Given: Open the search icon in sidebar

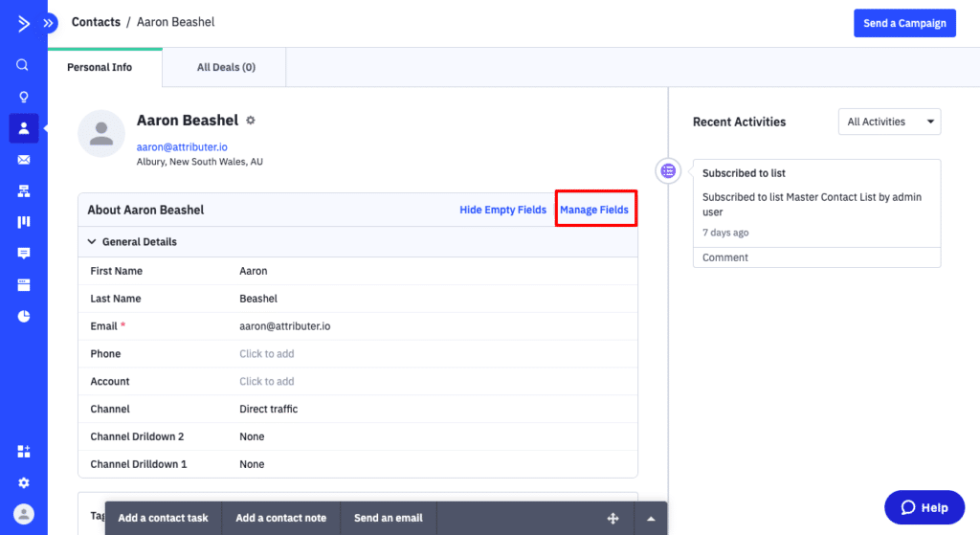Looking at the screenshot, I should pyautogui.click(x=23, y=65).
